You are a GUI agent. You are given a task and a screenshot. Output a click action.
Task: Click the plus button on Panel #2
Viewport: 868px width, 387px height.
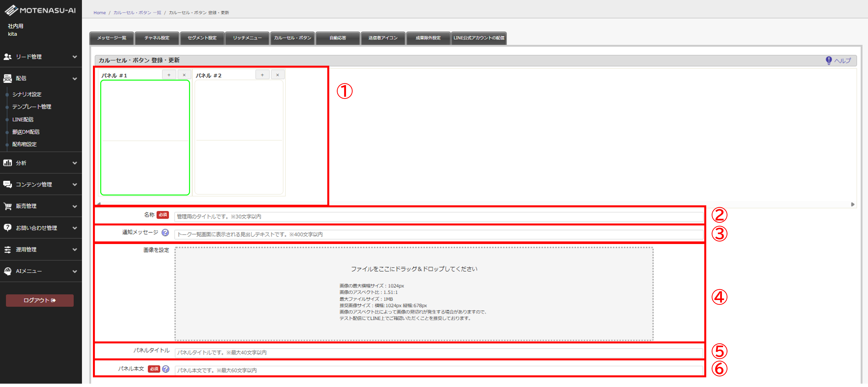pyautogui.click(x=262, y=75)
